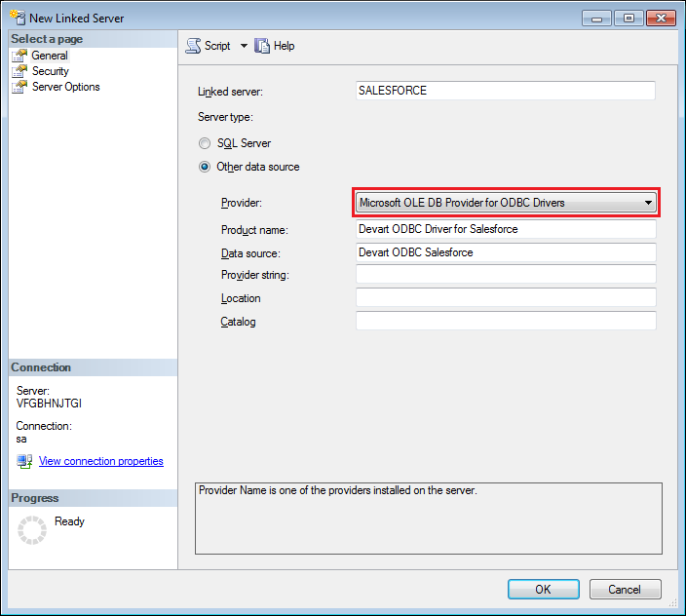The image size is (686, 616).
Task: Click the 'sa' connection value
Action: [21, 439]
